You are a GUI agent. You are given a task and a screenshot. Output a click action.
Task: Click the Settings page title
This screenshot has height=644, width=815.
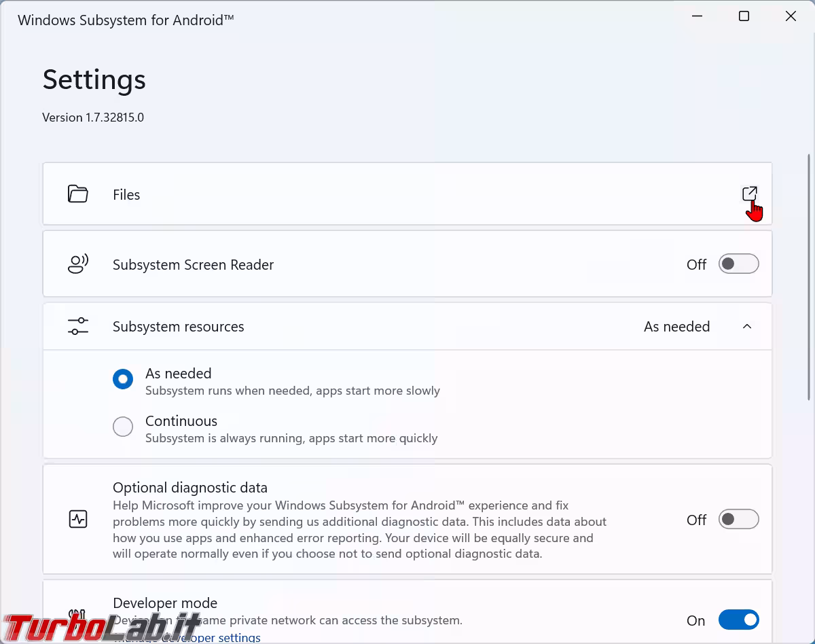94,79
